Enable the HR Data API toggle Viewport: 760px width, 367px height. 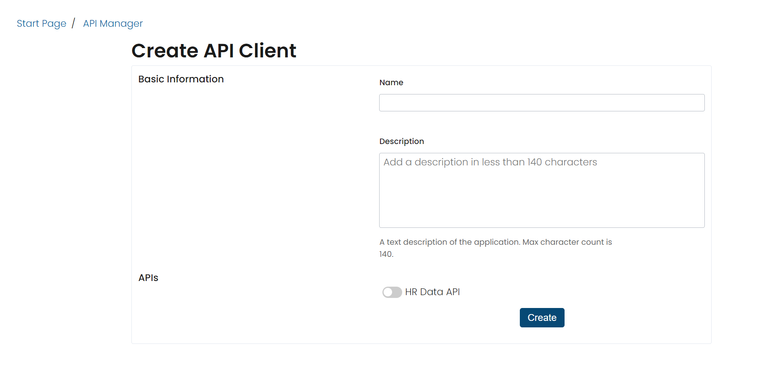pyautogui.click(x=392, y=292)
